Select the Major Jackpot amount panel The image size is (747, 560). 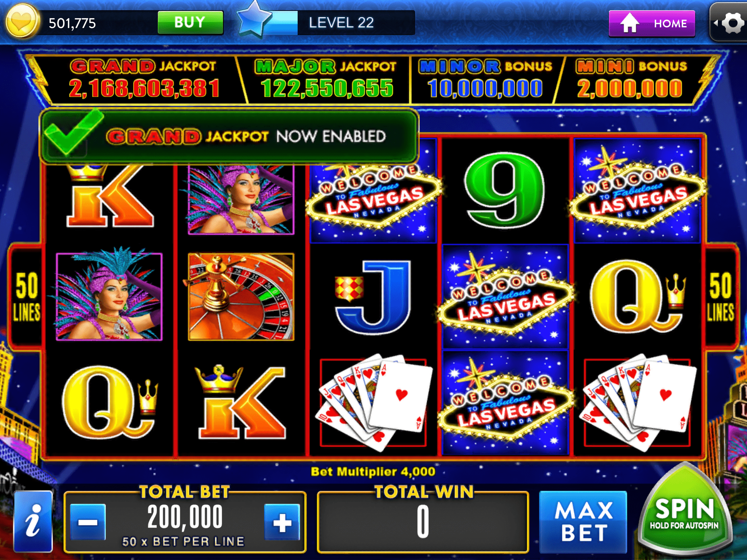326,79
